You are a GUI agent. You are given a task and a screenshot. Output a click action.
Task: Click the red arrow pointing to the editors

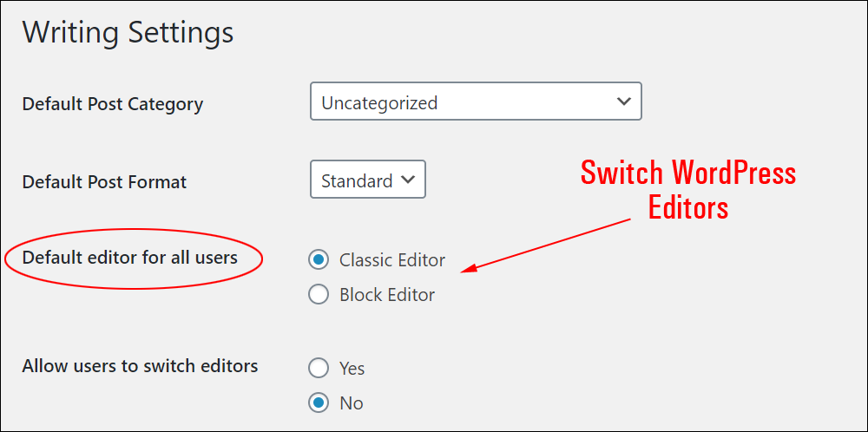pyautogui.click(x=545, y=245)
